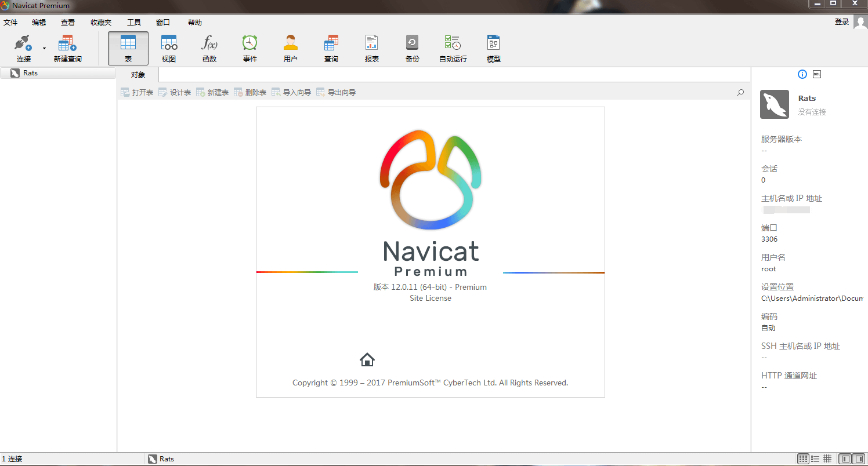Click the search magnifier icon in object bar
The height and width of the screenshot is (466, 868).
click(740, 92)
